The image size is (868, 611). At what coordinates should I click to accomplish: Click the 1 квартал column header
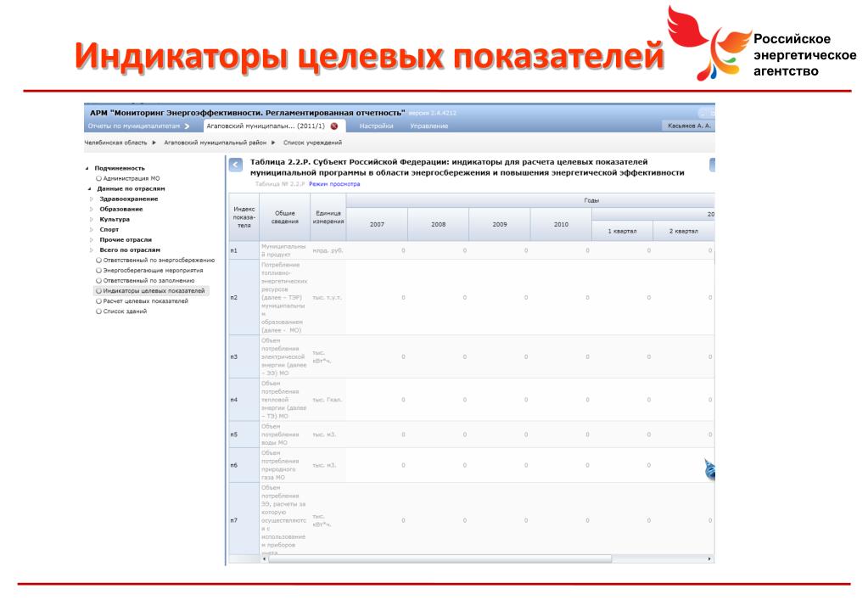pyautogui.click(x=622, y=231)
